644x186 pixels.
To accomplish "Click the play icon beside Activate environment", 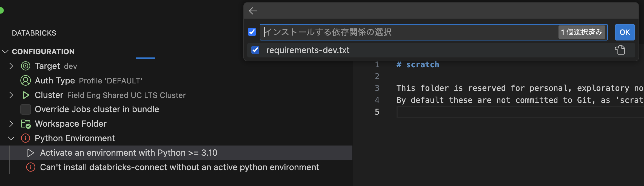I will pos(30,153).
